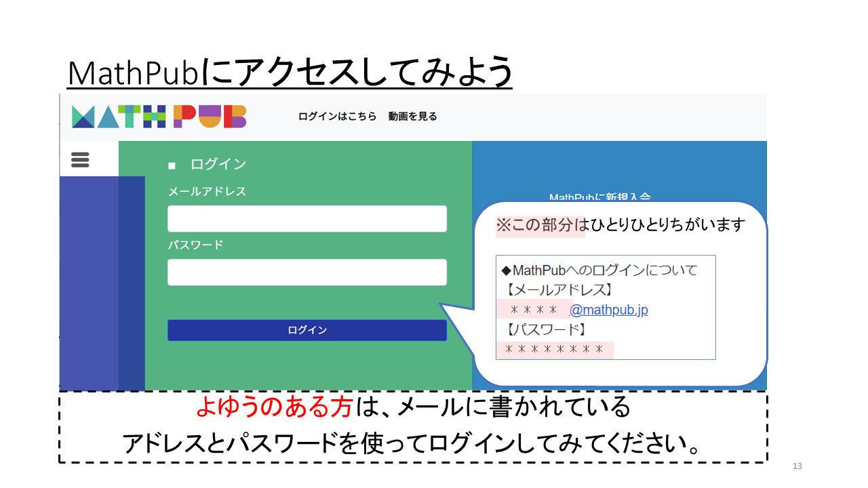Open the 動画を見る menu link

[412, 117]
